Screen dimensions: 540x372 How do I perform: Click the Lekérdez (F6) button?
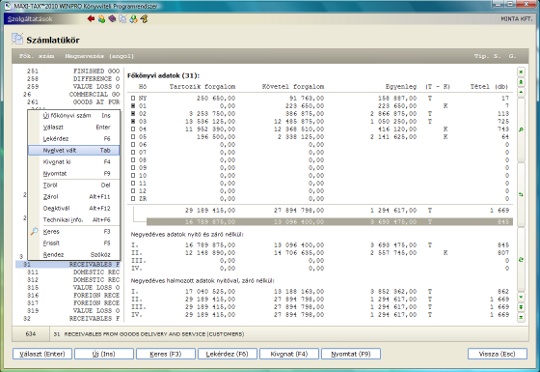(x=227, y=354)
